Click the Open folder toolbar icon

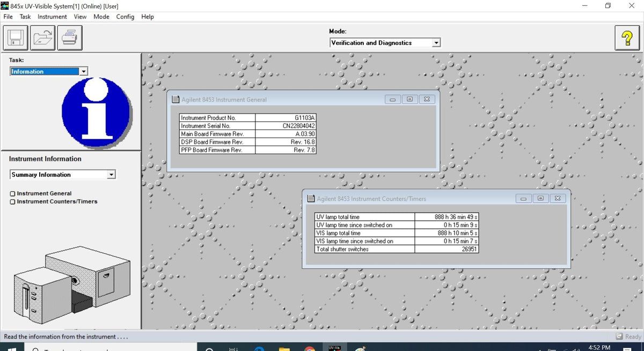pyautogui.click(x=42, y=38)
